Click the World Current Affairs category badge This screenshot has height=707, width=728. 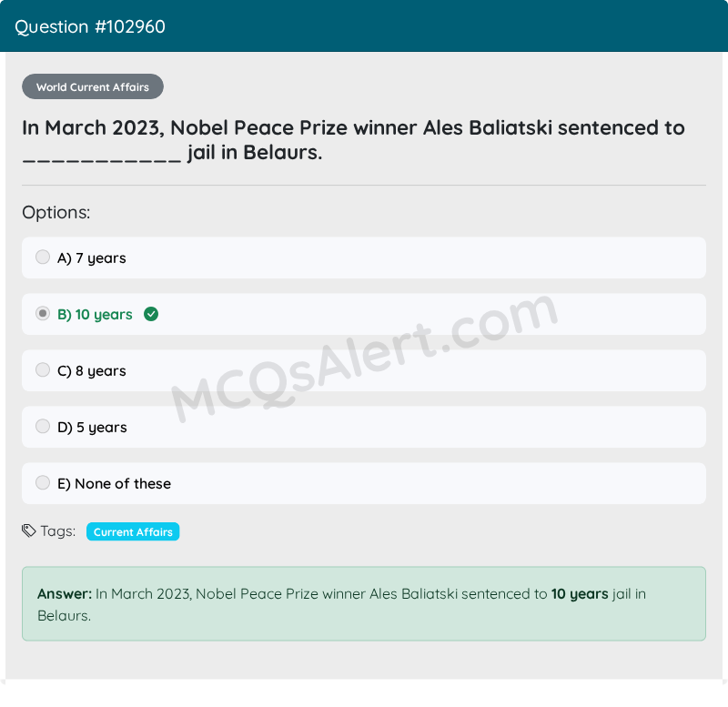(x=92, y=86)
